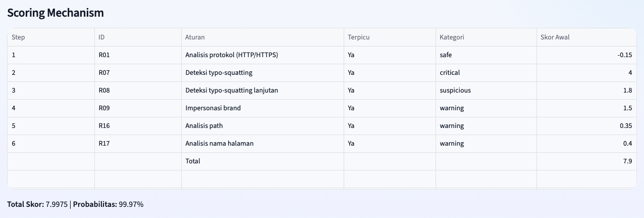Select the R17 ID cell

(138, 144)
